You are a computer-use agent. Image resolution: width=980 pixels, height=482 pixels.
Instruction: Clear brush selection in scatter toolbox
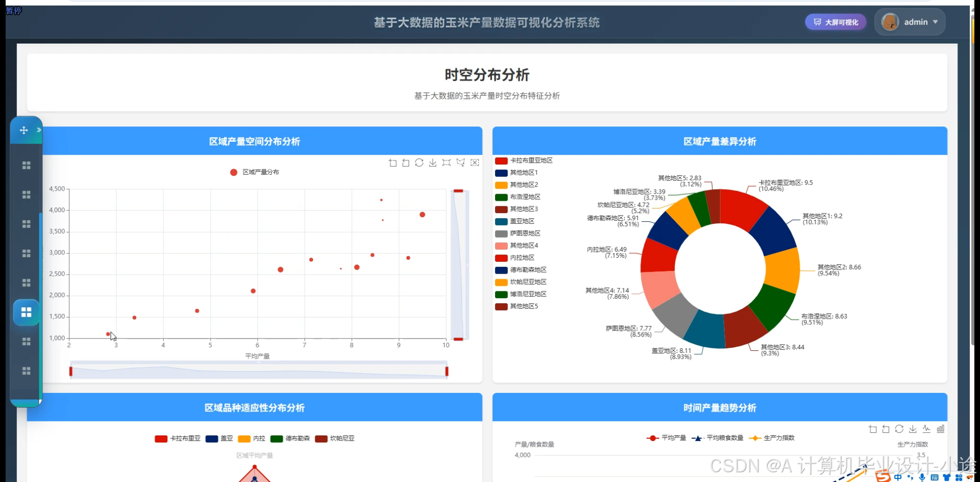(x=475, y=163)
